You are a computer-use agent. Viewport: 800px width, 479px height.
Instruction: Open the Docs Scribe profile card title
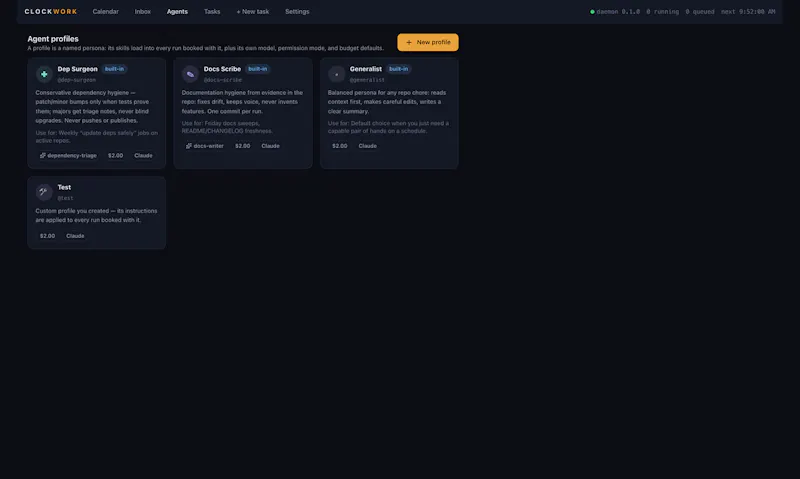pos(222,69)
